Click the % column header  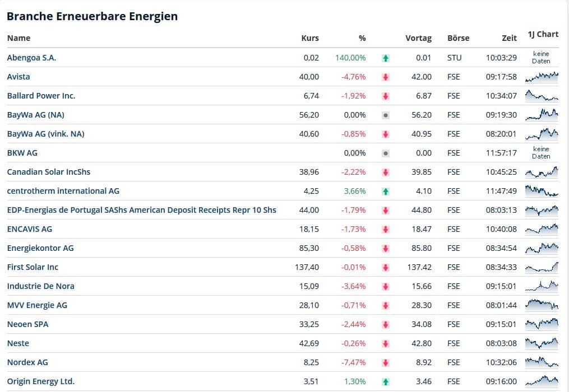pos(362,38)
